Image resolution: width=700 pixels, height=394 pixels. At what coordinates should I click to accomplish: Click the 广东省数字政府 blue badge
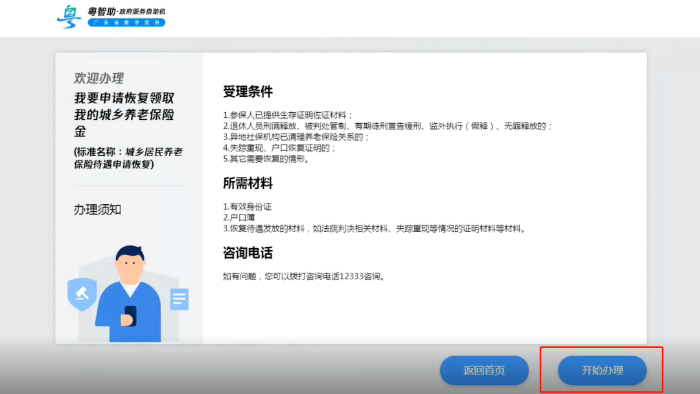coord(126,23)
